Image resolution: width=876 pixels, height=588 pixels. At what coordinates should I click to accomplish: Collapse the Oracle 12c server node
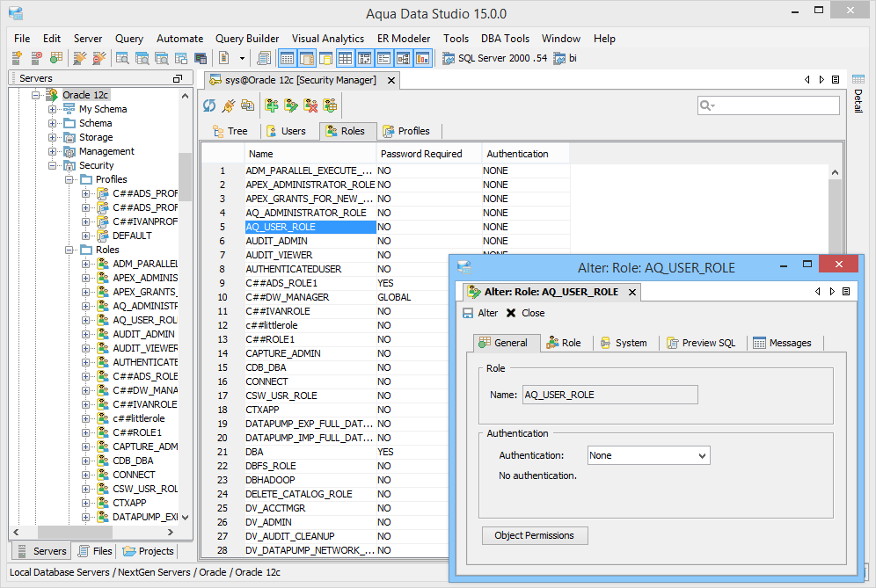(35, 95)
